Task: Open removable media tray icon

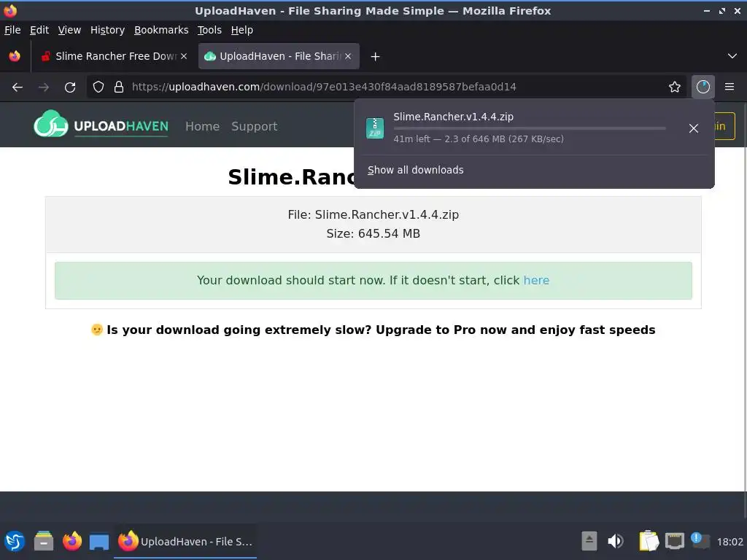Action: tap(589, 542)
